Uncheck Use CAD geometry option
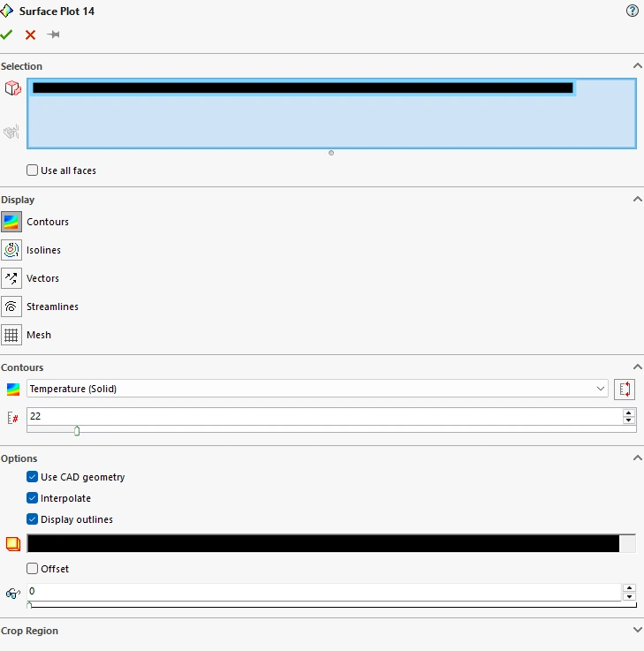644x651 pixels. click(x=32, y=477)
